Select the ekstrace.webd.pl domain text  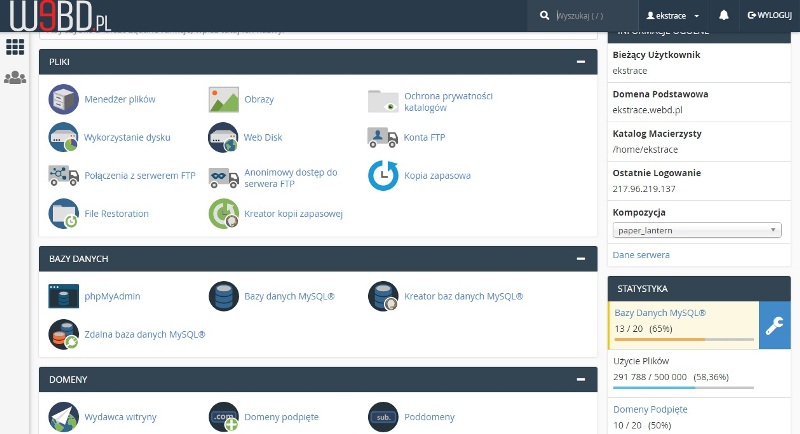[647, 110]
